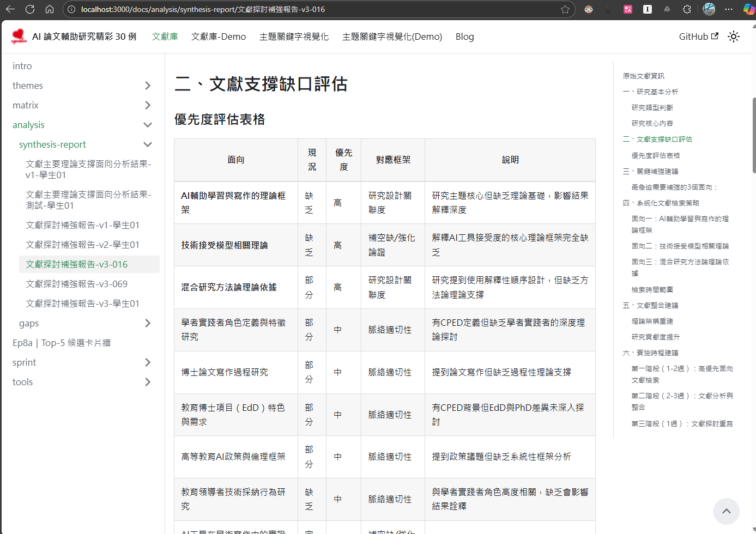This screenshot has height=534, width=756.
Task: Expand the themes sidebar section
Action: [147, 86]
